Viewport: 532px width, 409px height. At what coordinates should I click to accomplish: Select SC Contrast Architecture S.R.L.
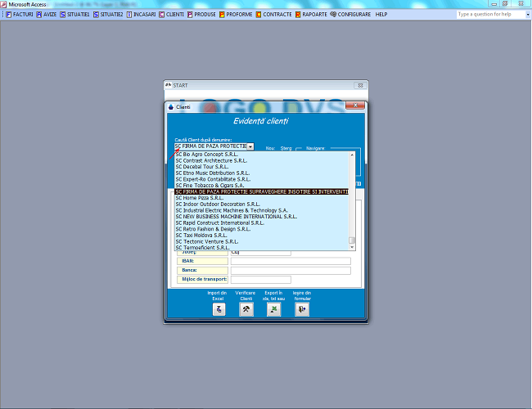[262, 161]
